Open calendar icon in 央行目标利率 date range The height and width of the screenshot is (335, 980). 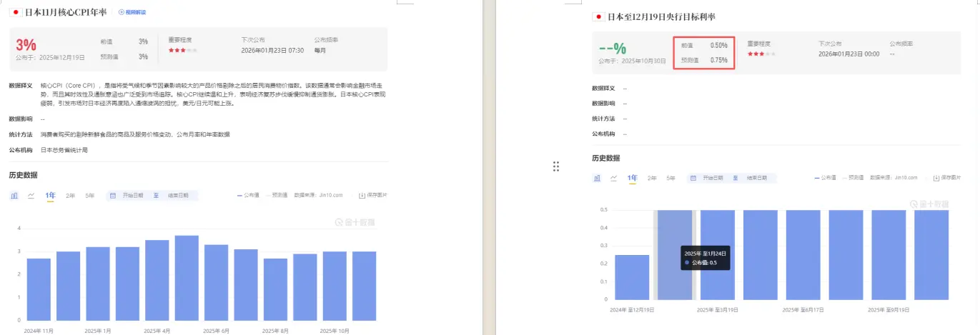click(693, 178)
